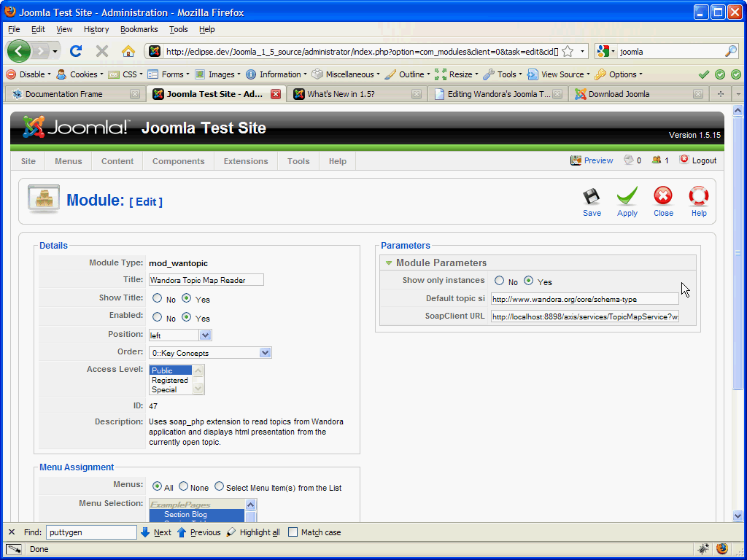Preview the Joomla site

coord(591,160)
